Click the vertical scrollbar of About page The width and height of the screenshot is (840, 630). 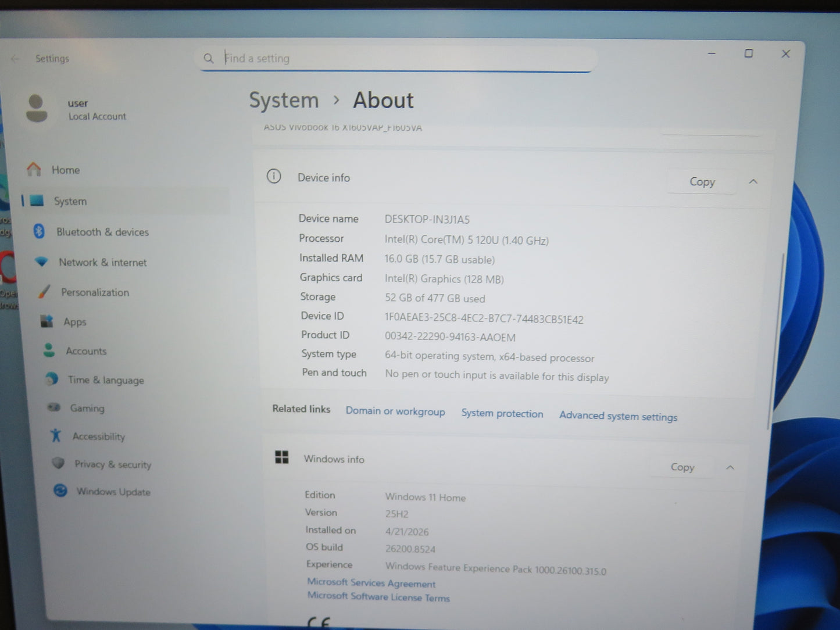pyautogui.click(x=776, y=341)
